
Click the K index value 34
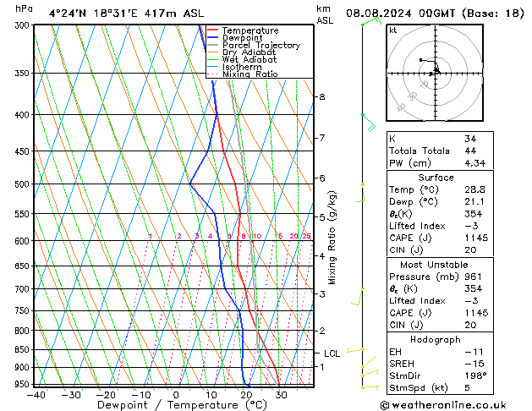pyautogui.click(x=470, y=139)
